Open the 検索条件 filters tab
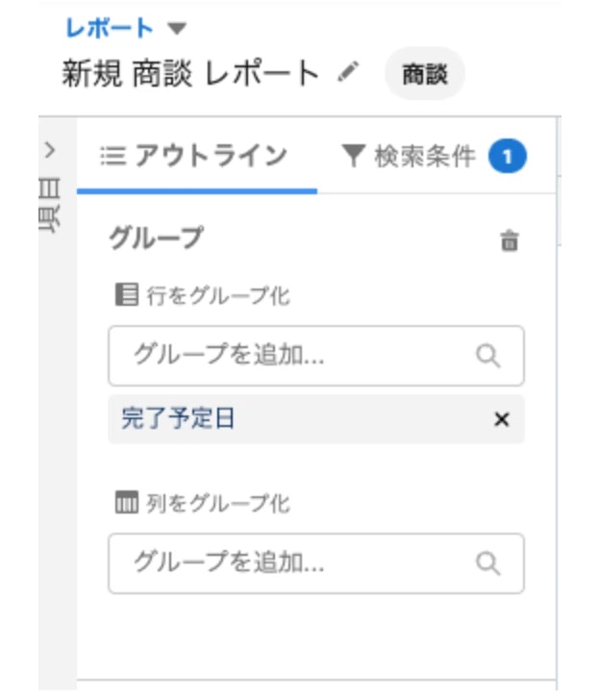Viewport: 600px width, 700px height. click(423, 156)
